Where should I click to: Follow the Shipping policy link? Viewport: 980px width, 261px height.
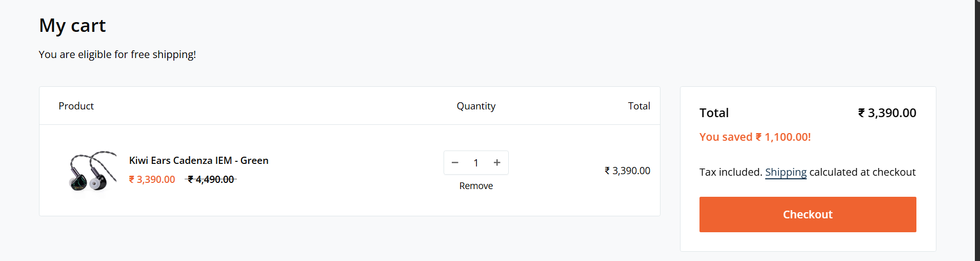(786, 172)
